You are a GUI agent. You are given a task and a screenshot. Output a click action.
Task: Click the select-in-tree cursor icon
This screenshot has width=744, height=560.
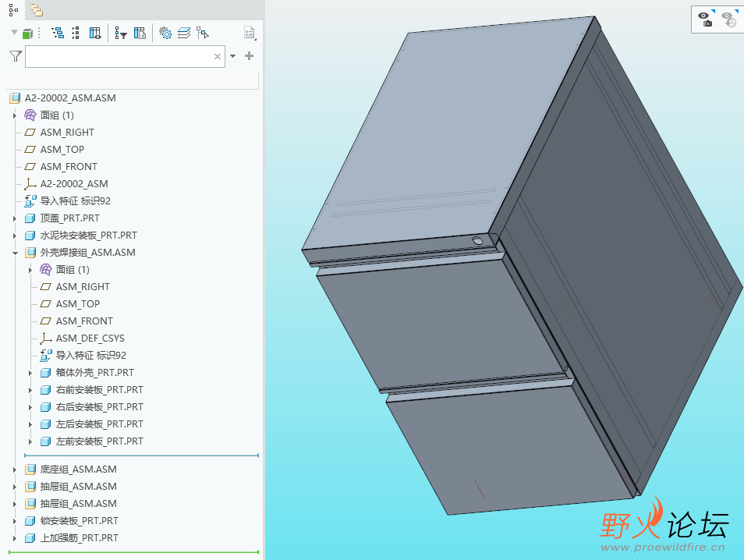click(x=203, y=33)
